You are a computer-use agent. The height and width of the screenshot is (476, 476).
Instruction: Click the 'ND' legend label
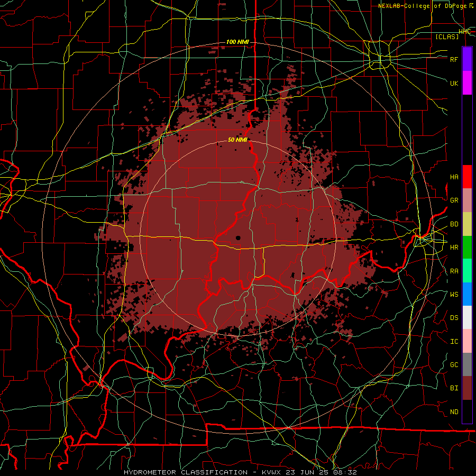pos(454,412)
